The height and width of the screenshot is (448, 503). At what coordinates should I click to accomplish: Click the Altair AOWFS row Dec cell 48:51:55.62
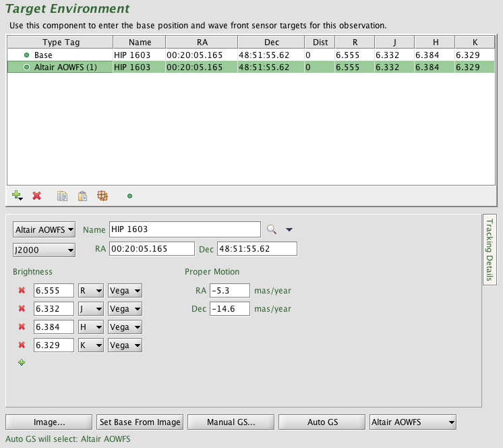click(x=271, y=67)
